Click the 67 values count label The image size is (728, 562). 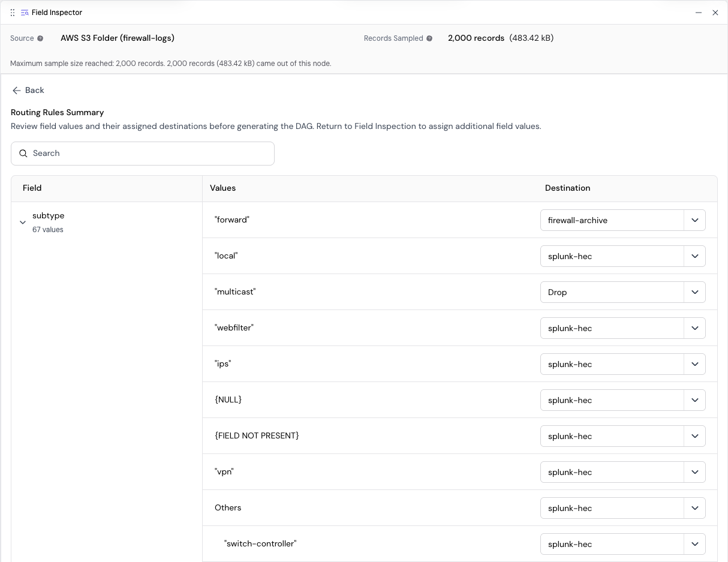click(48, 230)
